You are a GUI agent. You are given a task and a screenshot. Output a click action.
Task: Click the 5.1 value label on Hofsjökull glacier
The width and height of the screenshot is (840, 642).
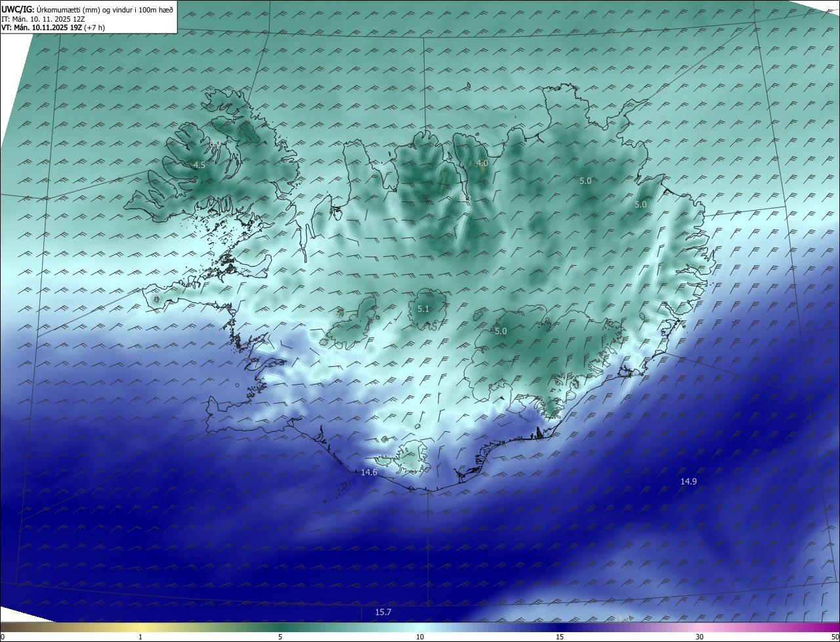tap(423, 309)
